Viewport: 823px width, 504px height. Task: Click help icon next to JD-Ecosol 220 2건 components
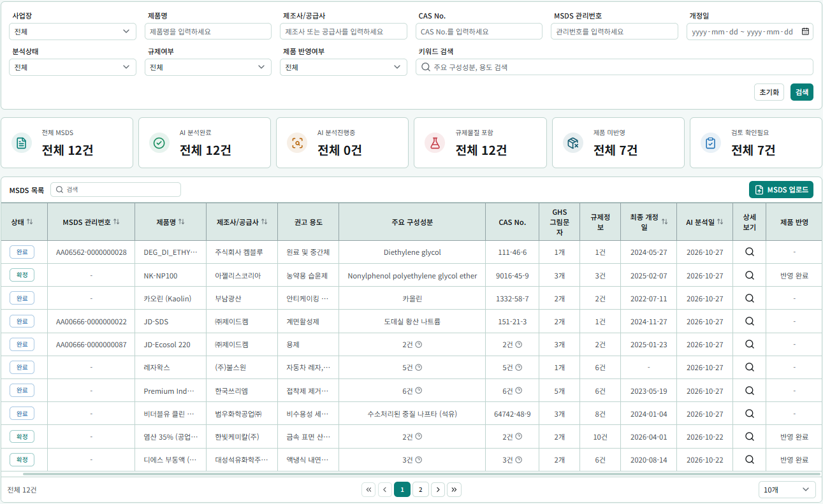click(419, 345)
